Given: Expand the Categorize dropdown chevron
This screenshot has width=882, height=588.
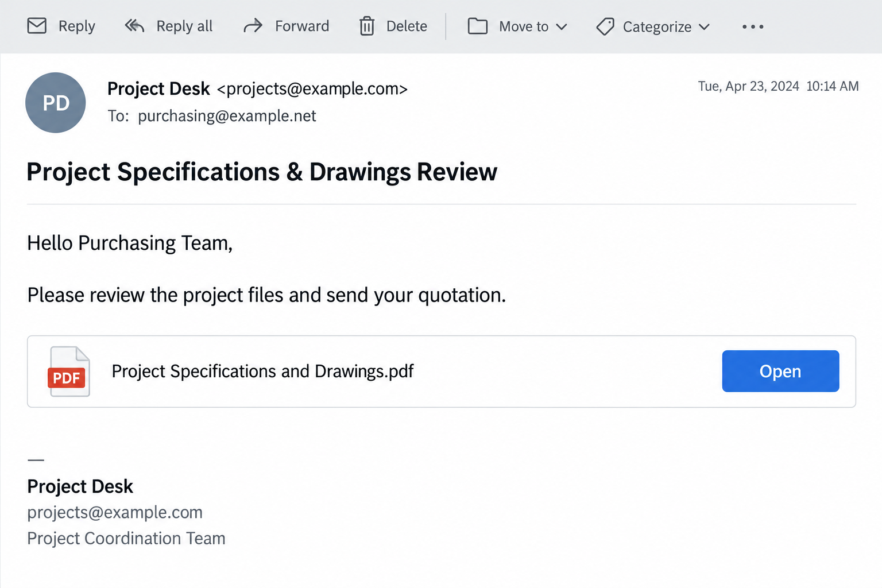Looking at the screenshot, I should pos(704,27).
